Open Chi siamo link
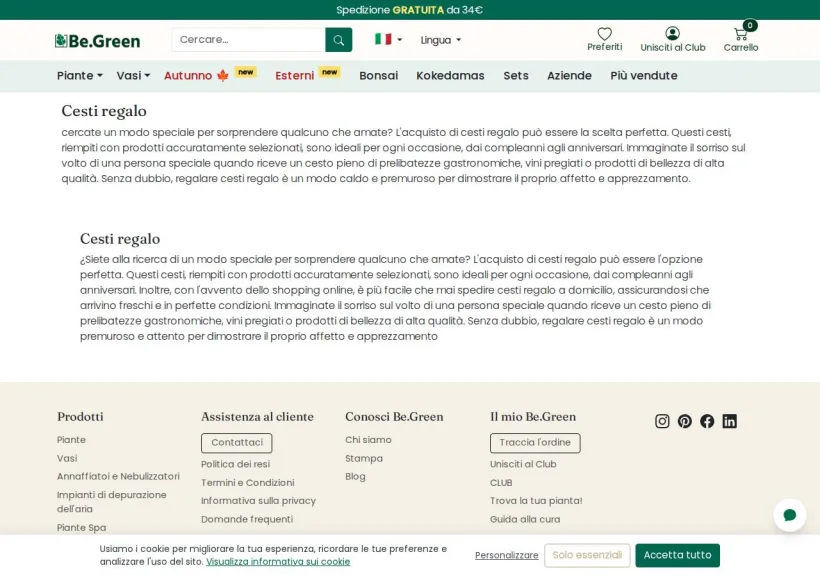This screenshot has width=820, height=577. 368,440
